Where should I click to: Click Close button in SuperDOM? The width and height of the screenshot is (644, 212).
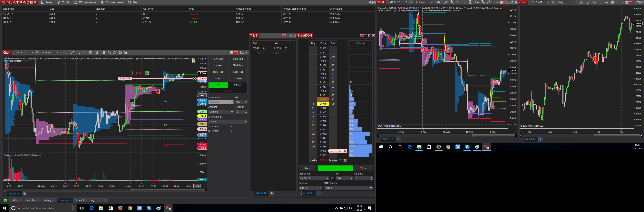pyautogui.click(x=364, y=168)
